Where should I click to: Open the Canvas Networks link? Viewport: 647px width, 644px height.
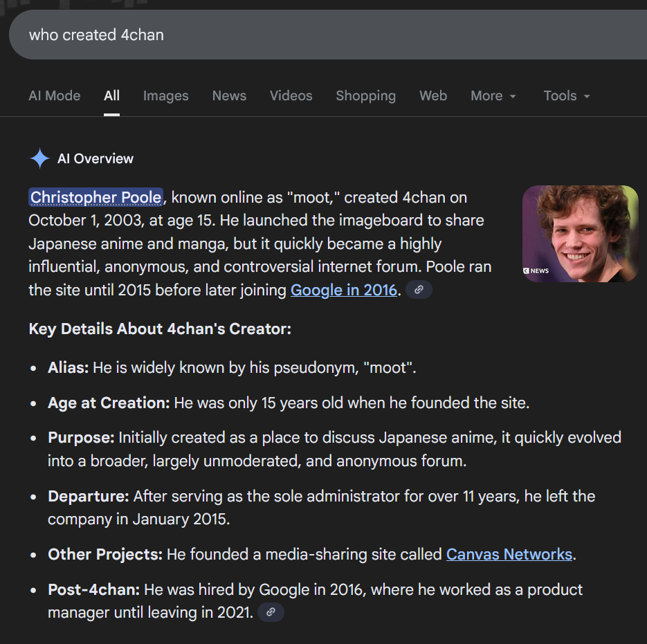509,554
